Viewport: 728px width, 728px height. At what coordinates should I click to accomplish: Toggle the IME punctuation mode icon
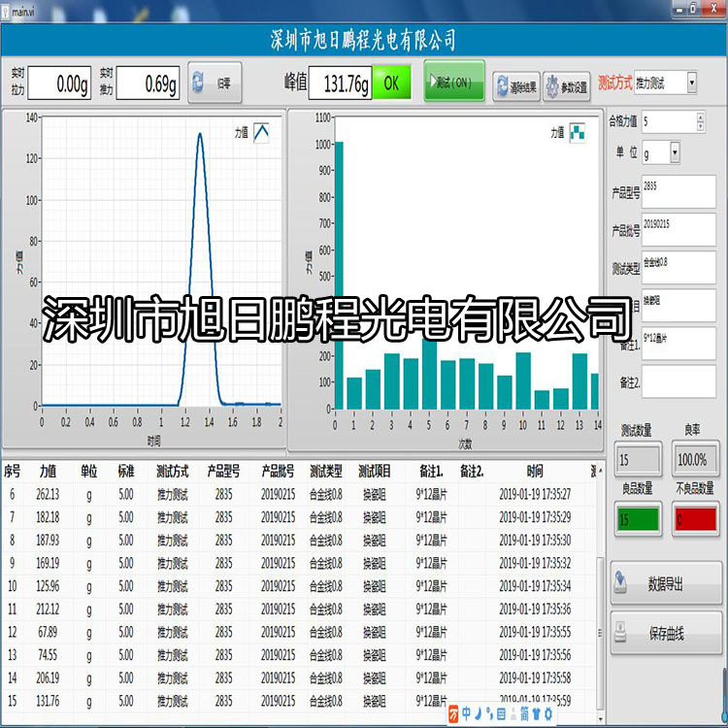(490, 713)
